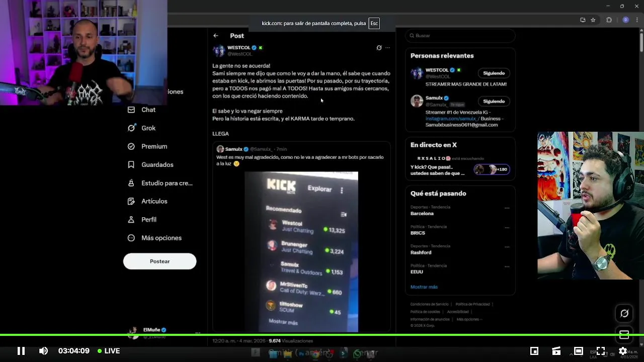
Task: Go back with the Post arrow
Action: [216, 36]
